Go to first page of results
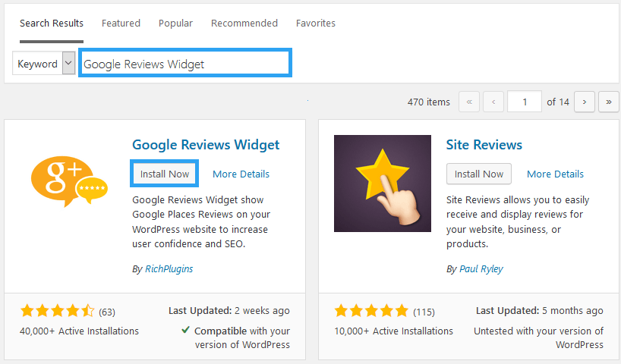Viewport: 621px width, 364px height. (x=469, y=102)
